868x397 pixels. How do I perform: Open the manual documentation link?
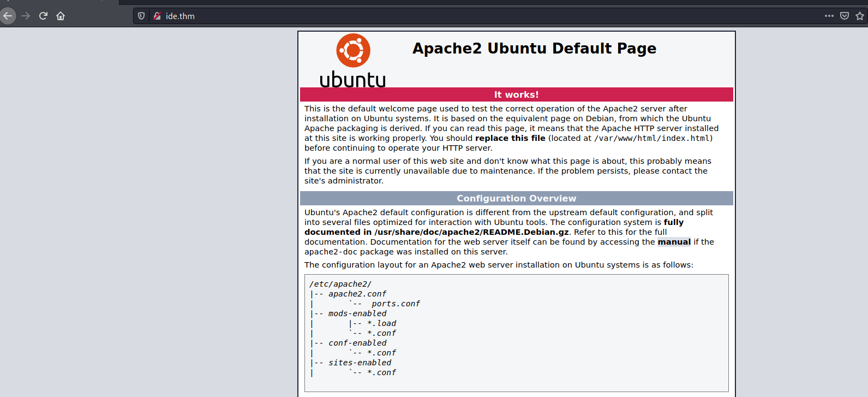(x=674, y=242)
